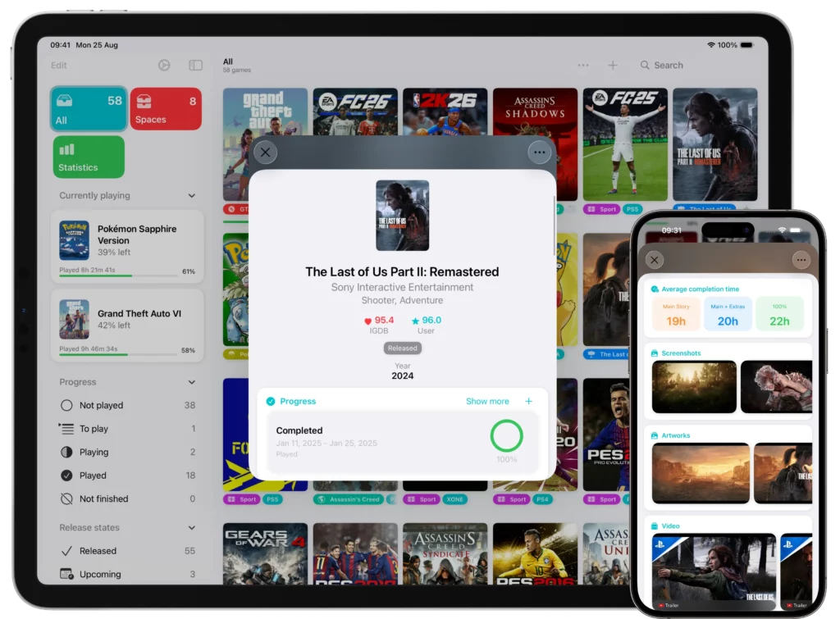Click the Search field
Screen dimensions: 840x619
coord(668,66)
